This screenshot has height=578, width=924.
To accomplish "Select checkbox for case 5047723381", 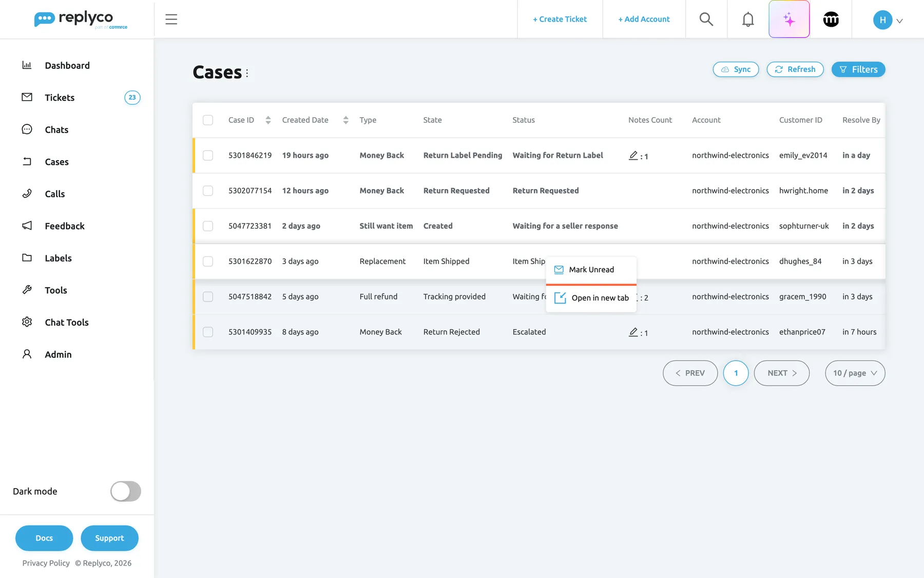I will 208,226.
